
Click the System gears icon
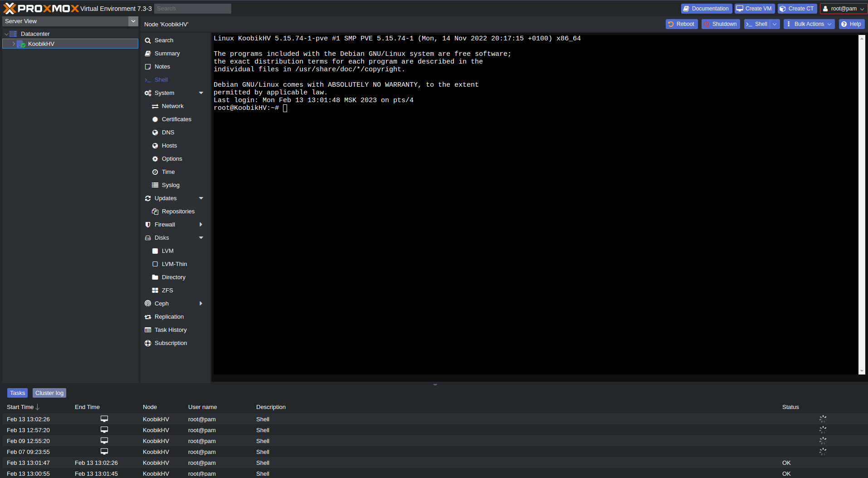[148, 93]
